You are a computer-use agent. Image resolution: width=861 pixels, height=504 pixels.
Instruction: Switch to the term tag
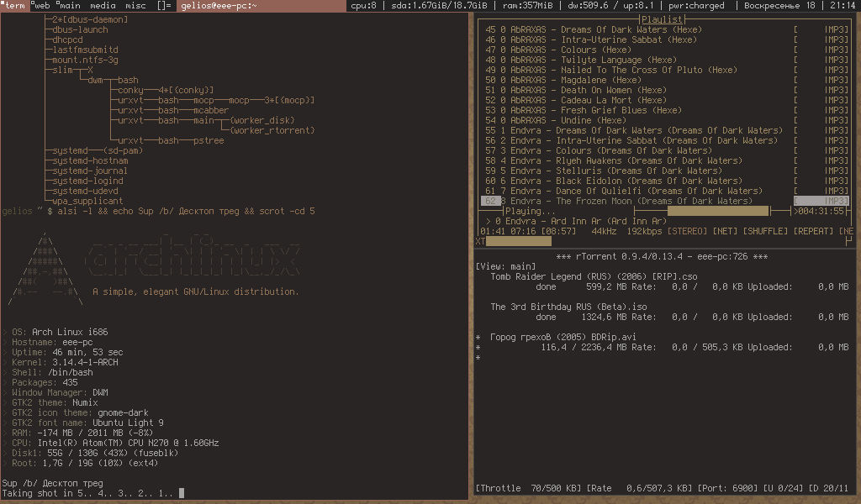point(14,6)
